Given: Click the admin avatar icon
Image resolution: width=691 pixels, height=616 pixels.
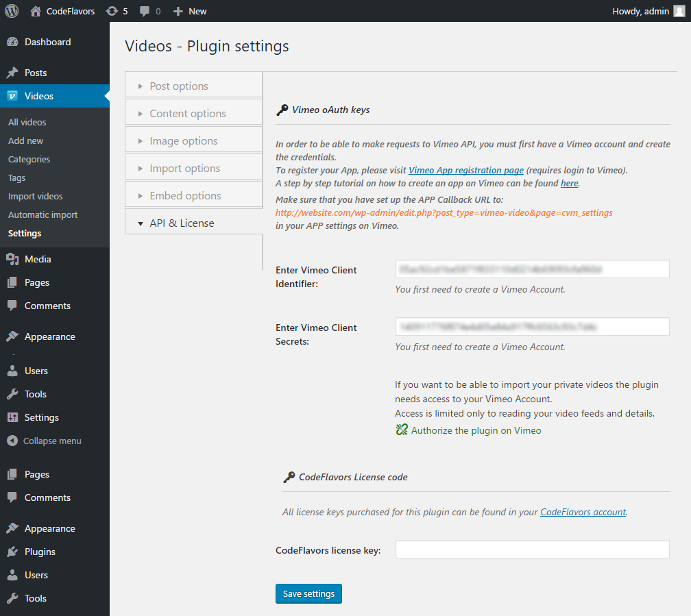Looking at the screenshot, I should point(679,11).
